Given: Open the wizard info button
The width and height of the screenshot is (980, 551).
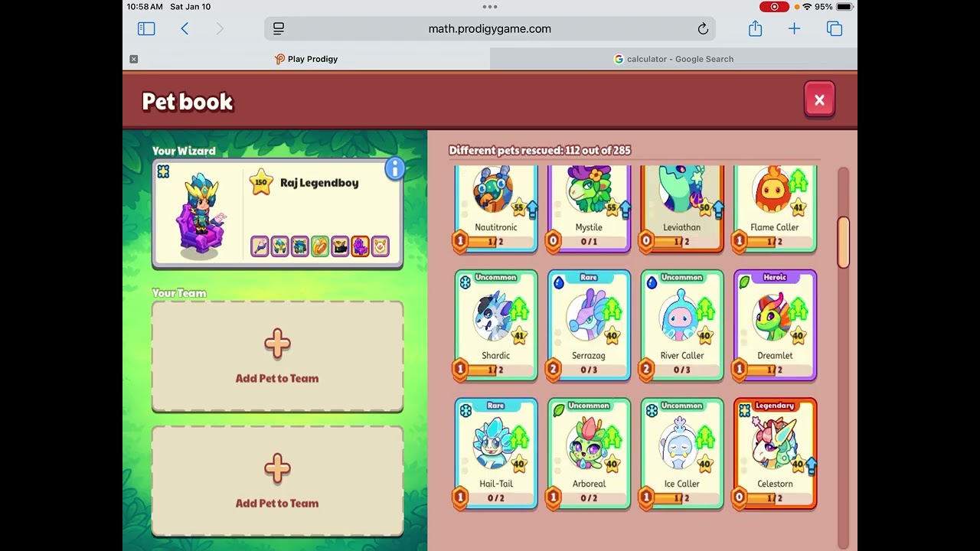Looking at the screenshot, I should pyautogui.click(x=394, y=168).
